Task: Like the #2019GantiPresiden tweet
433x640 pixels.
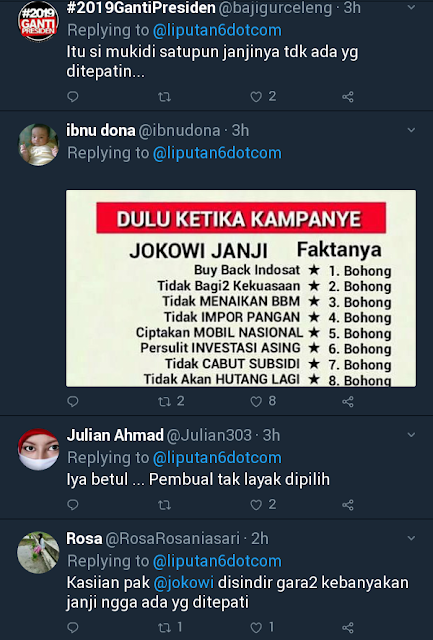Action: click(256, 97)
